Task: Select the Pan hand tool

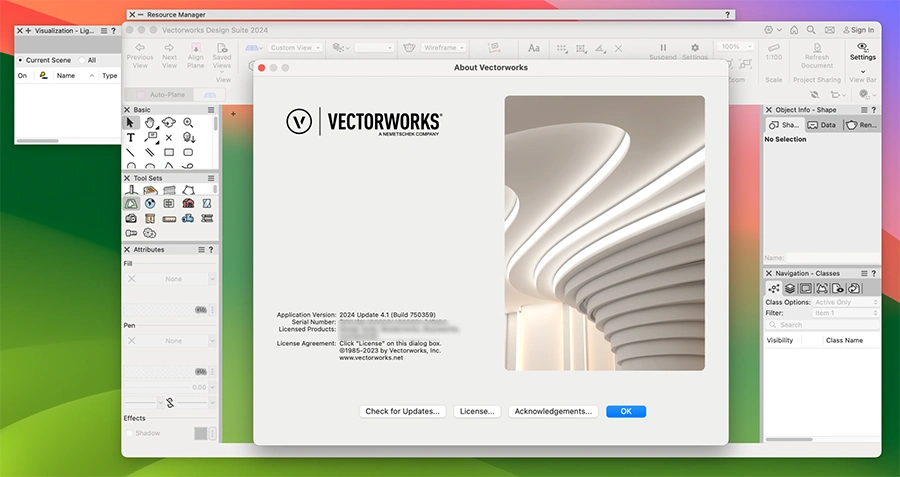Action: point(150,122)
